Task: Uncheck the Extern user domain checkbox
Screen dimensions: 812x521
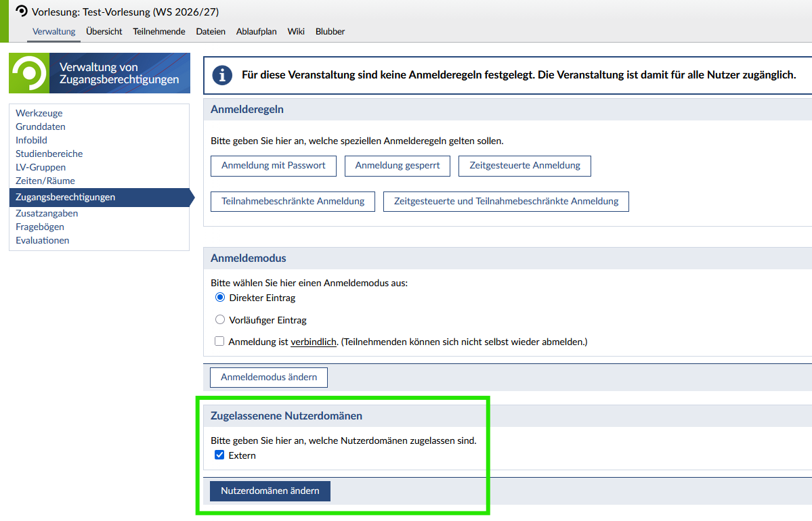Action: point(219,455)
